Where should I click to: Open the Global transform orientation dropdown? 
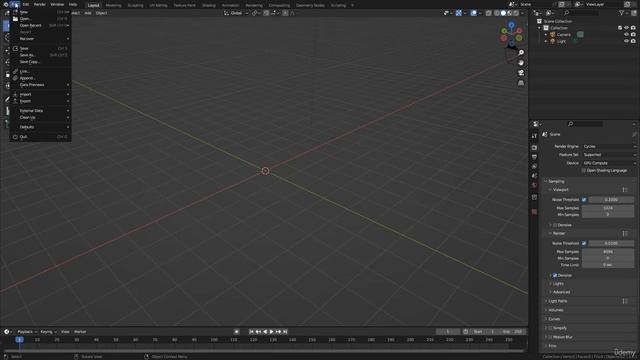236,13
